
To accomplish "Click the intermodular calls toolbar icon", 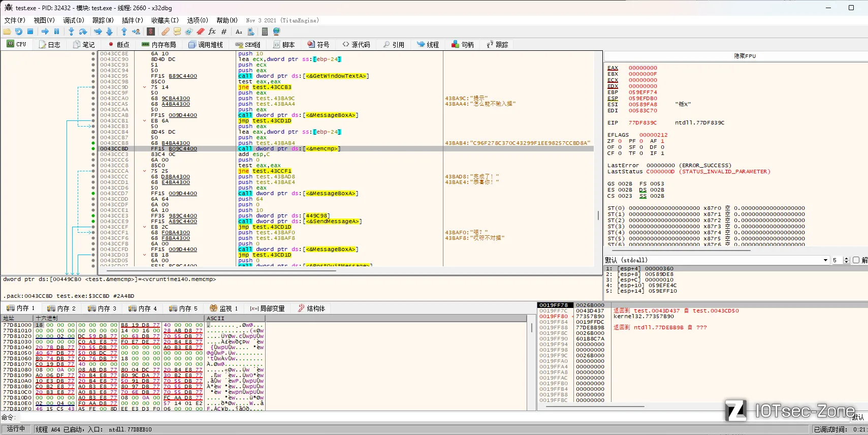I will (x=250, y=32).
